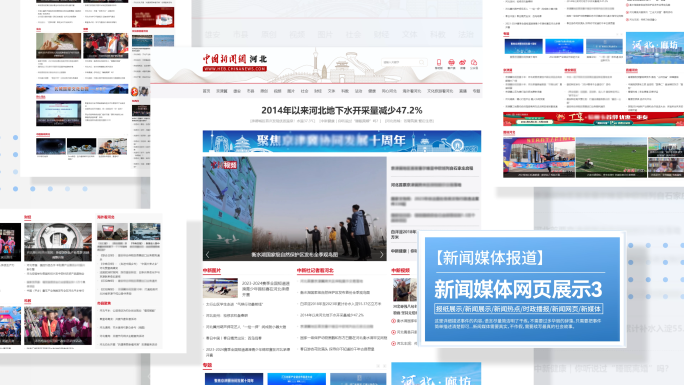This screenshot has height=385, width=684.
Task: Open the 财经 navigation item in center page
Action: point(318,91)
